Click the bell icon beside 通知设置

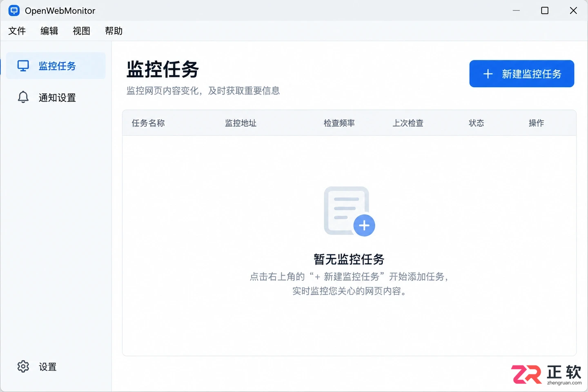coord(23,97)
